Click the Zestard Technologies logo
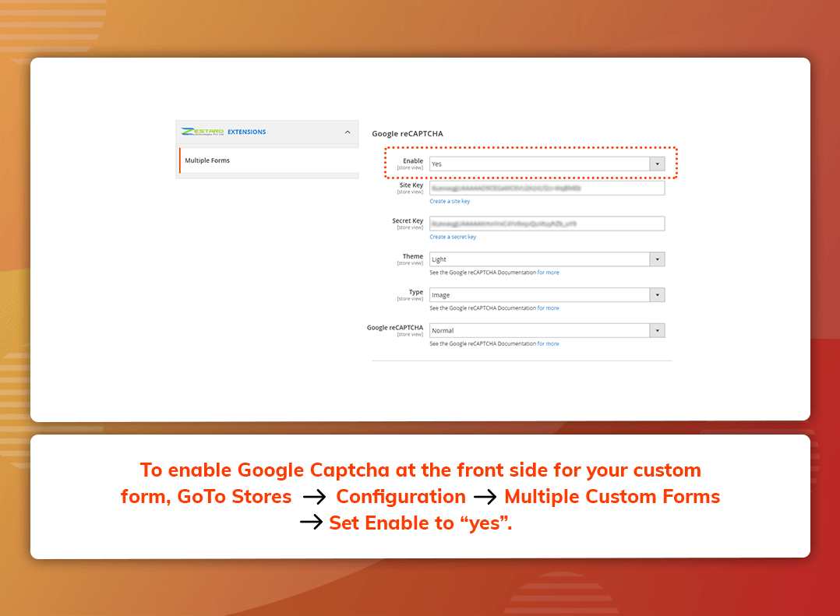840x616 pixels. (203, 132)
